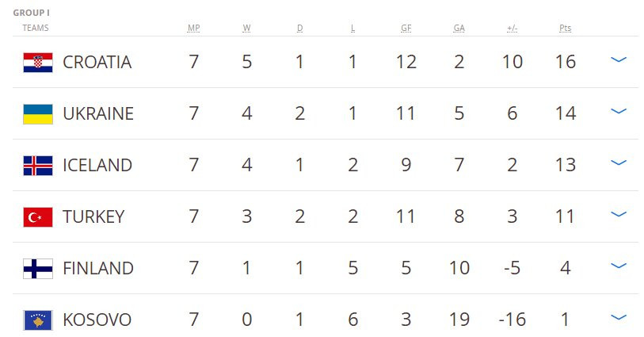Expand the Kosovo row chevron
644x337 pixels.
point(619,318)
